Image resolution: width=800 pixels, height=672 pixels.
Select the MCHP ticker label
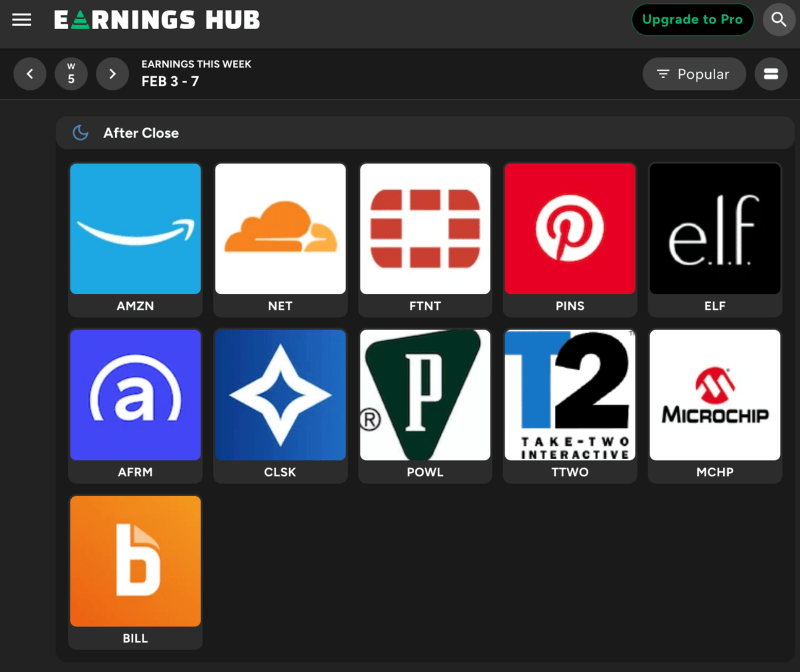(x=715, y=472)
